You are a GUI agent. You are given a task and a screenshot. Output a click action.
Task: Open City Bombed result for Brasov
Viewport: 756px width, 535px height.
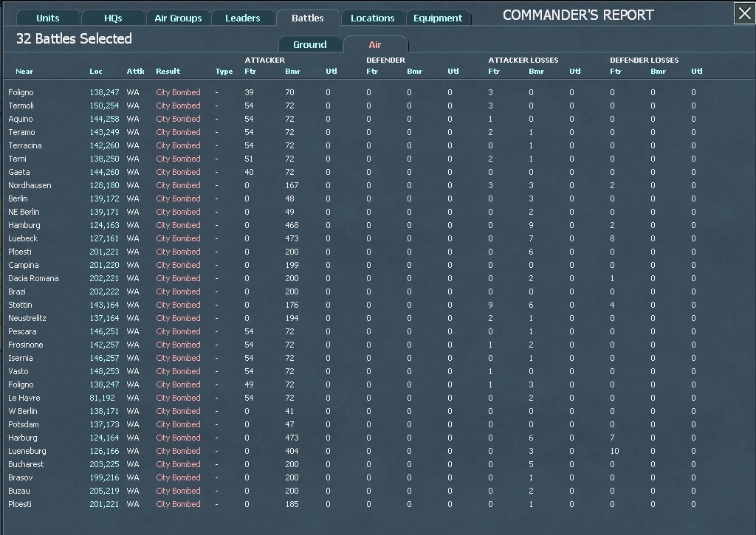(x=178, y=477)
